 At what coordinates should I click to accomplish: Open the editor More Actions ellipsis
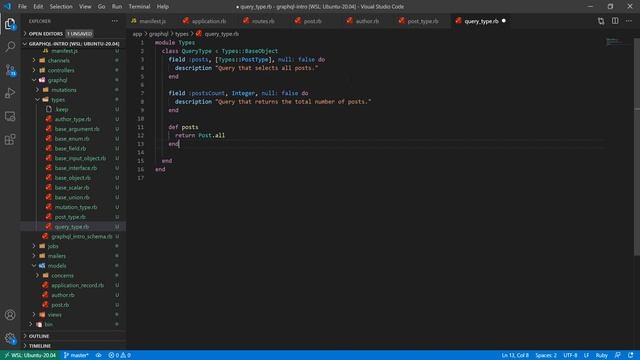tap(629, 21)
